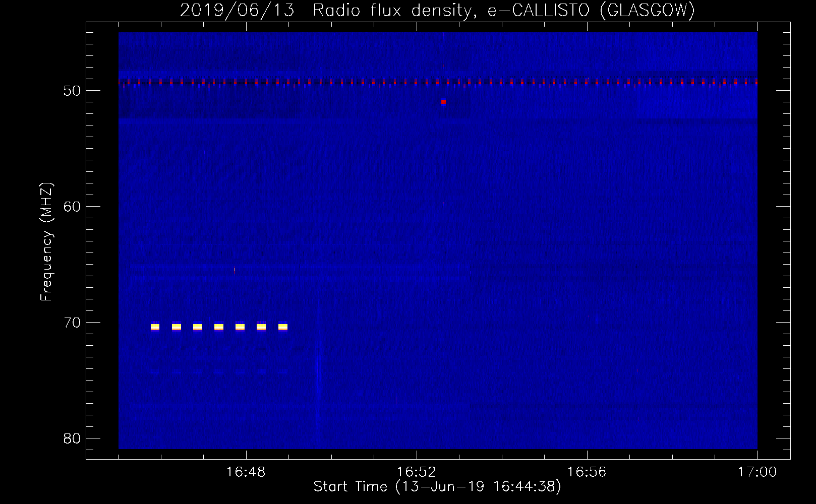Click the '80' frequency tick label
This screenshot has height=504, width=816.
(x=72, y=438)
